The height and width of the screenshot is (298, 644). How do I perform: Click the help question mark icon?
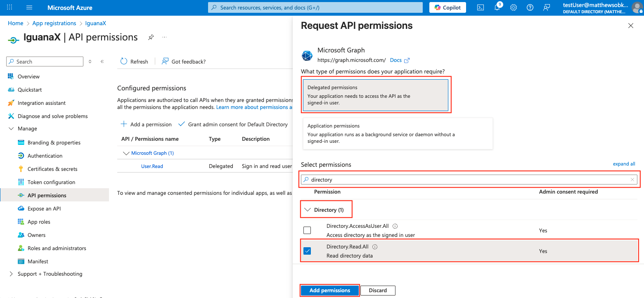[530, 7]
